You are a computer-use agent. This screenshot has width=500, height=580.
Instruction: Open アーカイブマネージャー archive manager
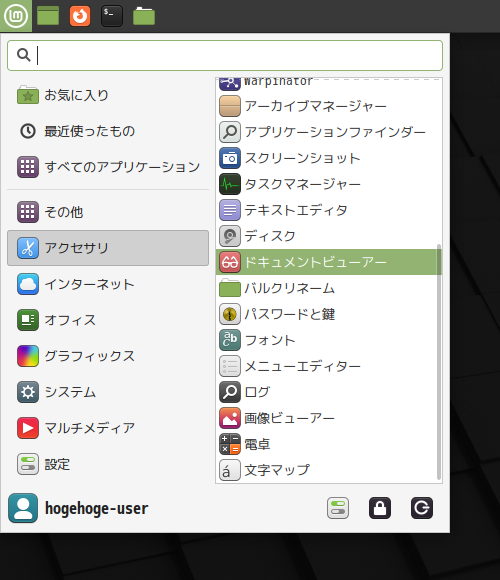[x=328, y=106]
